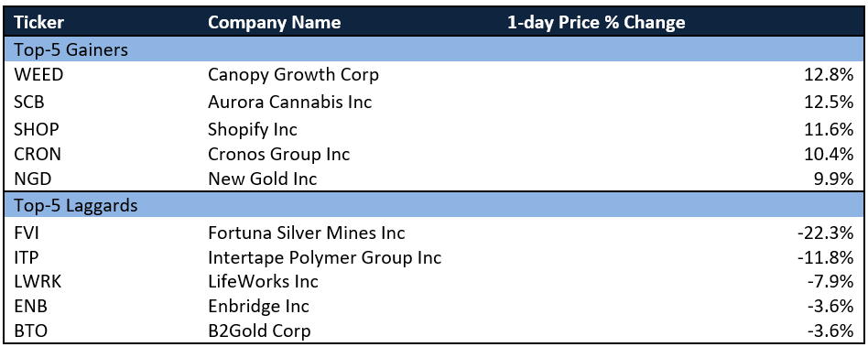Select the Top-5 Gainers section row
The image size is (868, 347).
click(x=433, y=49)
